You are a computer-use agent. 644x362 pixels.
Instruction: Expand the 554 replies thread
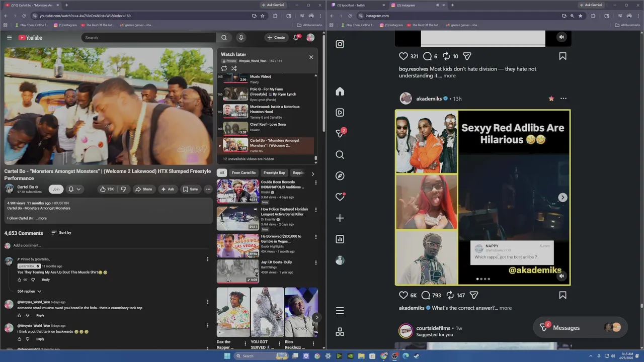point(29,291)
